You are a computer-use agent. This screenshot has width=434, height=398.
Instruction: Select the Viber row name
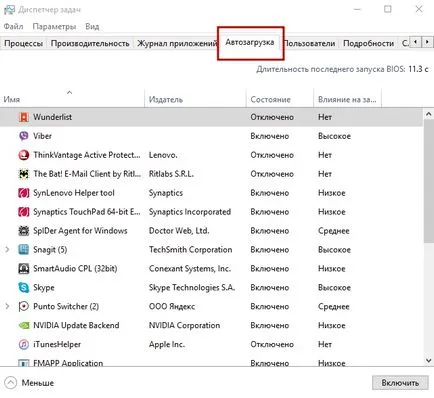42,136
